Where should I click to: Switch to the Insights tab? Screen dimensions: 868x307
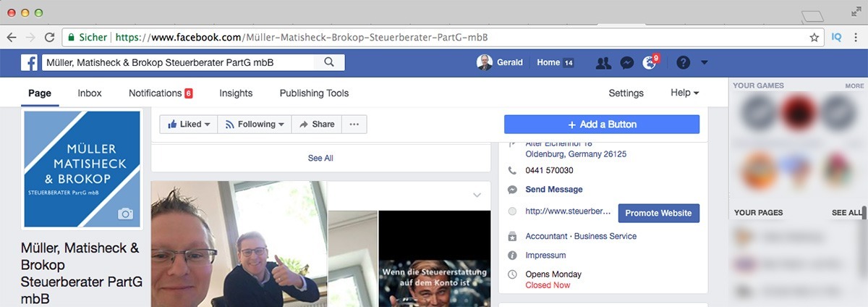tap(236, 93)
